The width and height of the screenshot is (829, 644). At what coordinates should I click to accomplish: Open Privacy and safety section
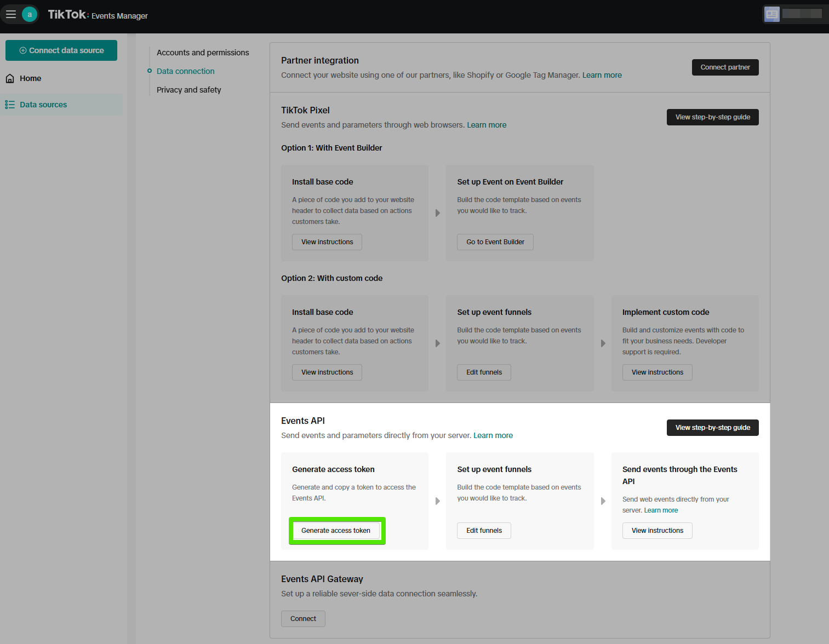pos(188,90)
